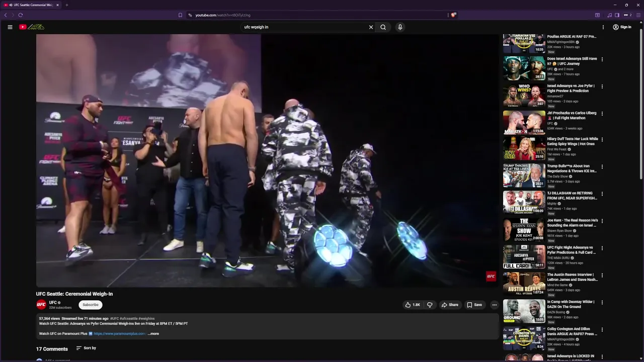Open Colby Covington And Dillon Danis video
Screen dimensions: 644x362
572,331
